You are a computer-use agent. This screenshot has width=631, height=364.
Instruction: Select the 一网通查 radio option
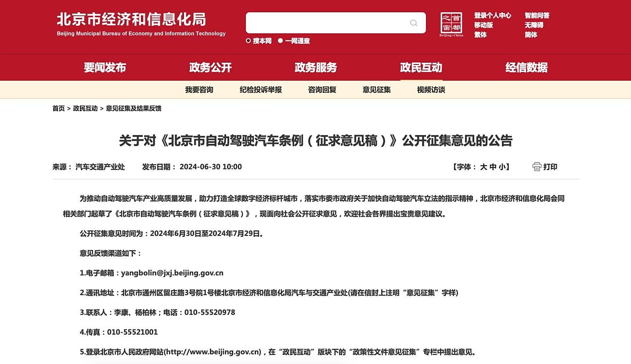pos(280,41)
